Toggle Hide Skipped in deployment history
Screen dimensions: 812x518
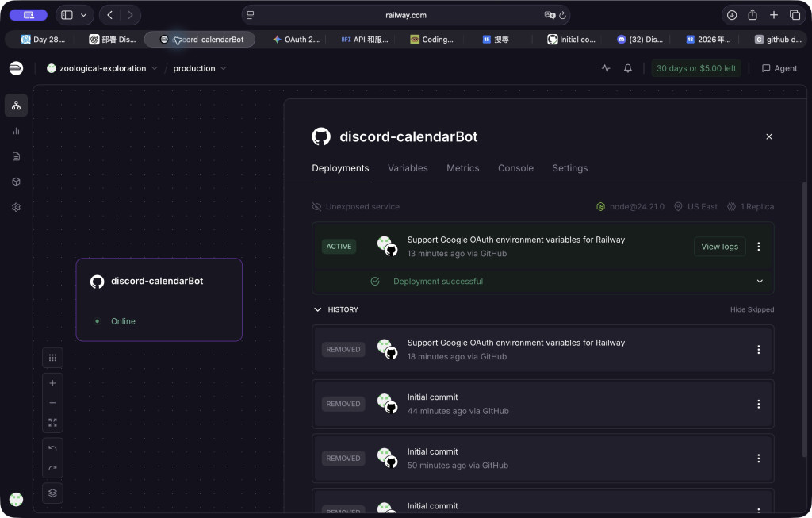(x=752, y=309)
